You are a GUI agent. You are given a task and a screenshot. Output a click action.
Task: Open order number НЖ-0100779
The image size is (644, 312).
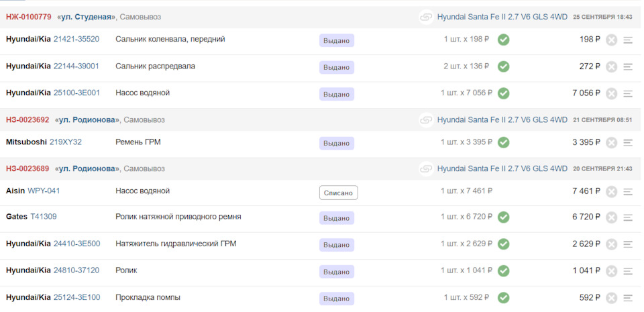[28, 17]
